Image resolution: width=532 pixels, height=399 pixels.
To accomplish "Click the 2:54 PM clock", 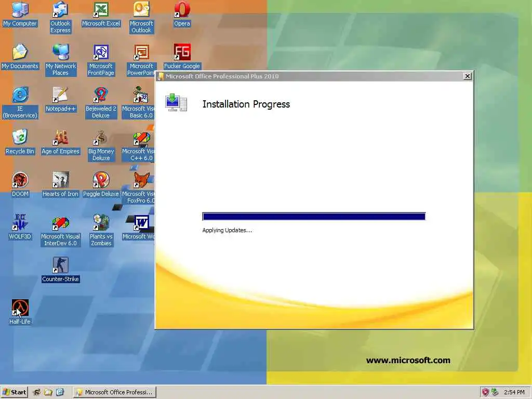I will (x=514, y=392).
